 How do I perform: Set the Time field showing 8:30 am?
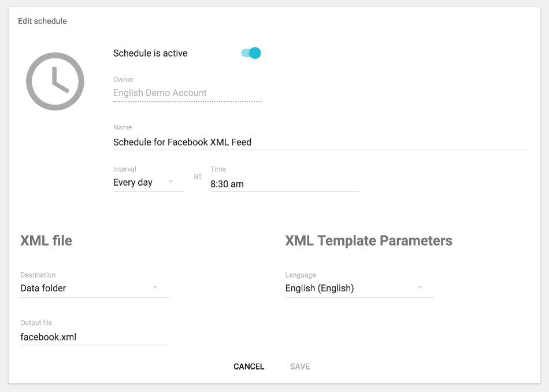[x=284, y=184]
